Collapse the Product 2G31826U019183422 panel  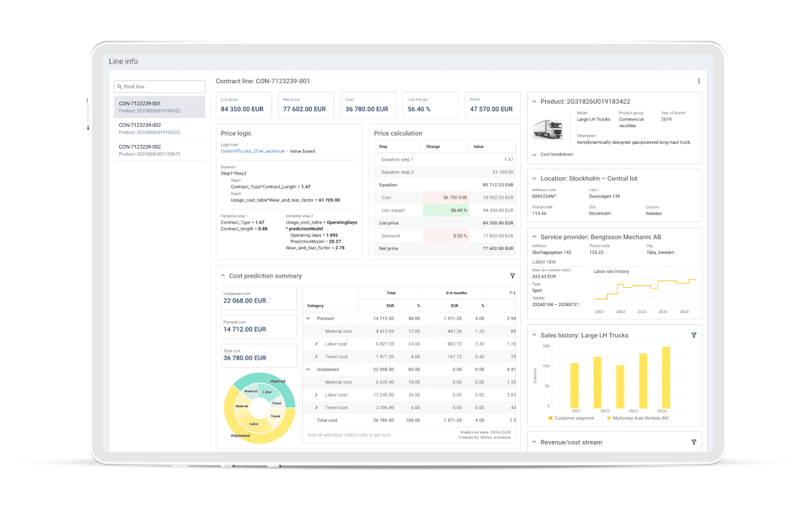[534, 101]
